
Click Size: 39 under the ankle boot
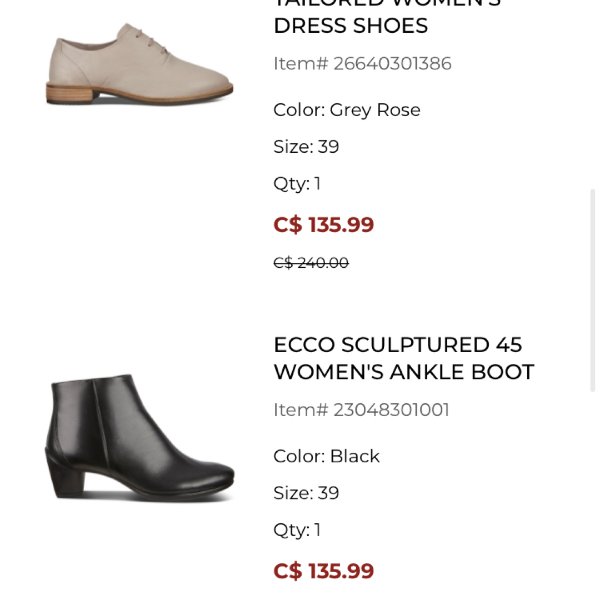(x=306, y=493)
